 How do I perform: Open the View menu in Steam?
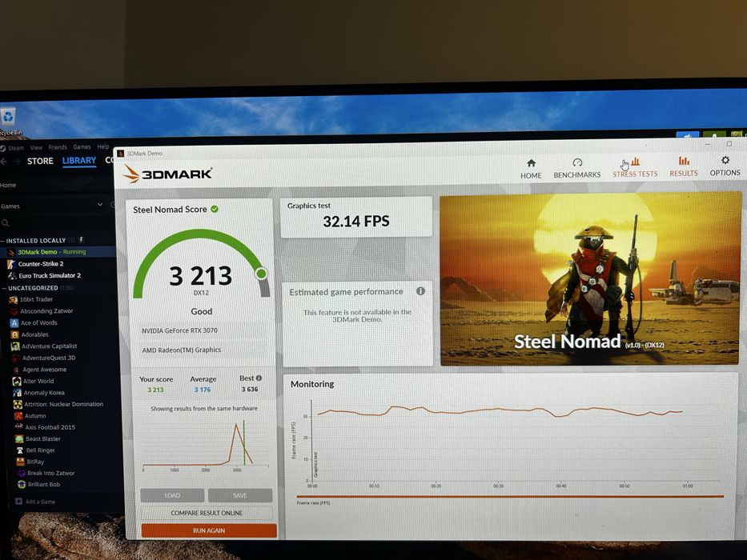pyautogui.click(x=36, y=148)
